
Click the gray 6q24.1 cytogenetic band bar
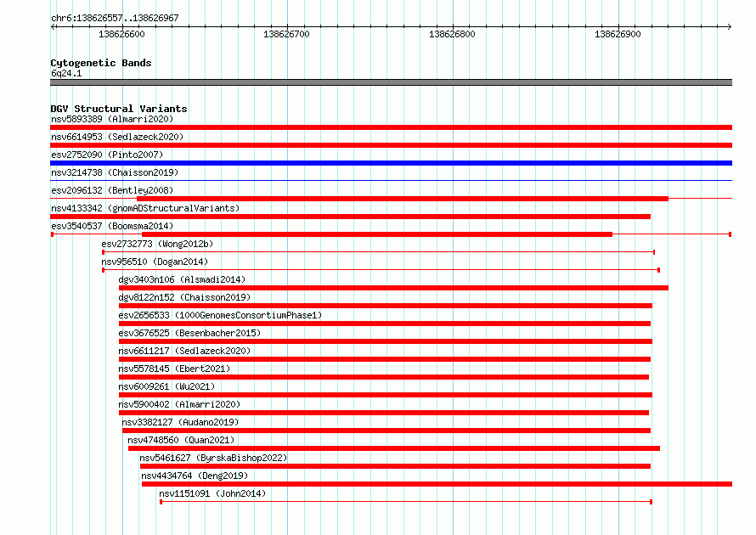point(391,82)
